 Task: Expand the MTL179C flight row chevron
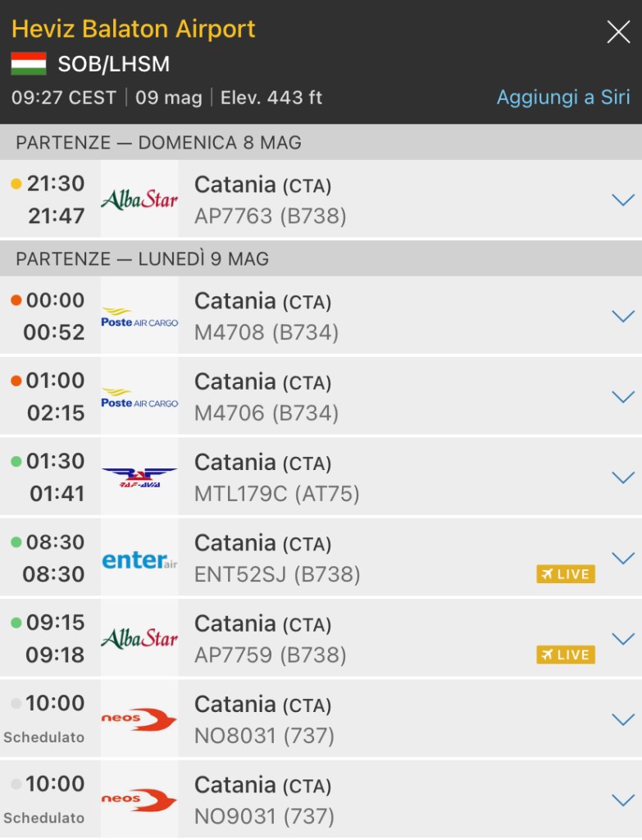point(623,477)
